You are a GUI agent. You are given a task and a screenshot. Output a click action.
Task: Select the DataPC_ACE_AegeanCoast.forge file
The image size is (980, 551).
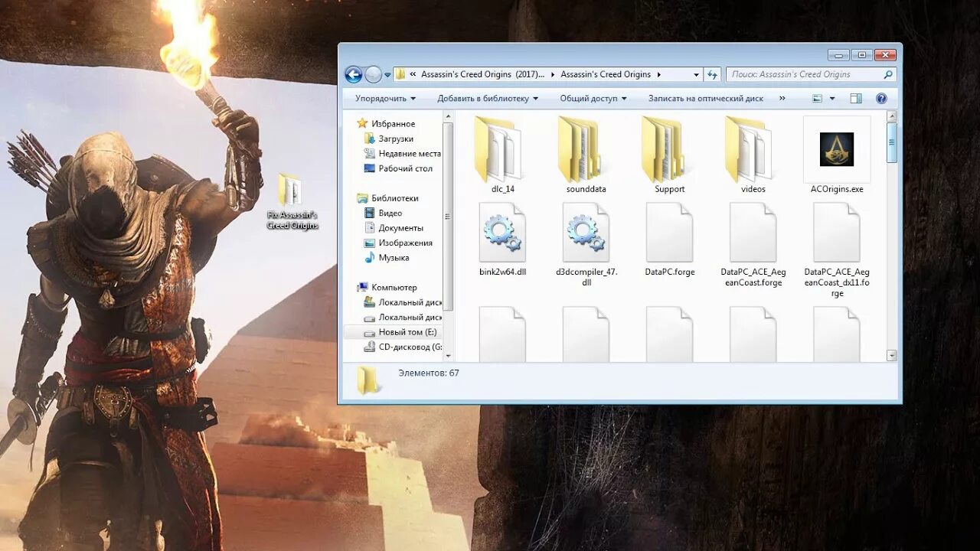(x=753, y=243)
